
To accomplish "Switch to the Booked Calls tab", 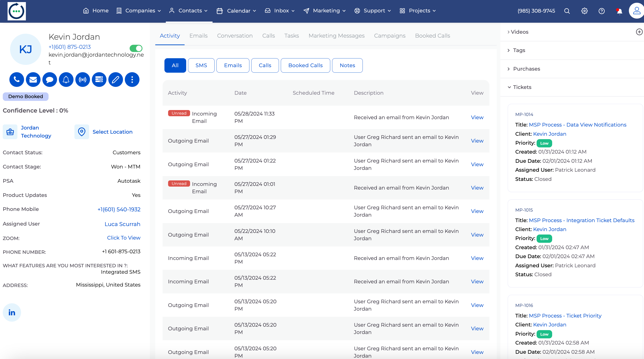I will pyautogui.click(x=432, y=36).
